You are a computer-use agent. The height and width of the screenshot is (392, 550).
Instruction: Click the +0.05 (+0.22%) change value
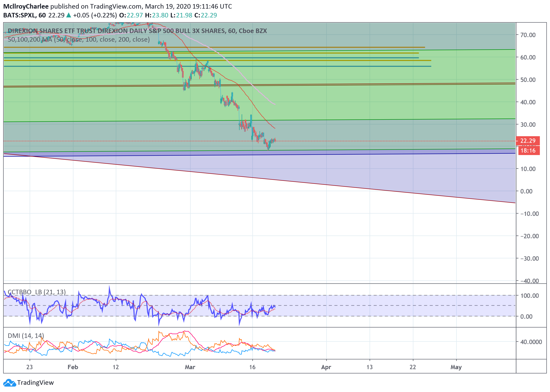pos(95,15)
